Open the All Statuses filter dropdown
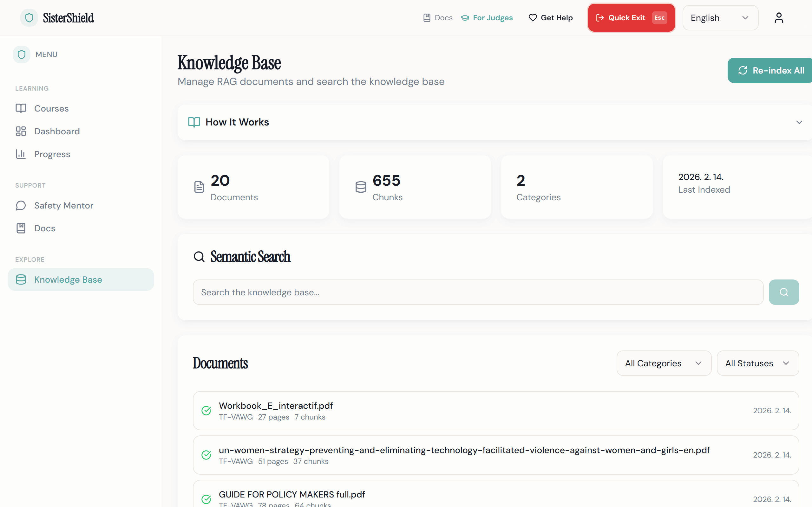812x507 pixels. point(757,363)
